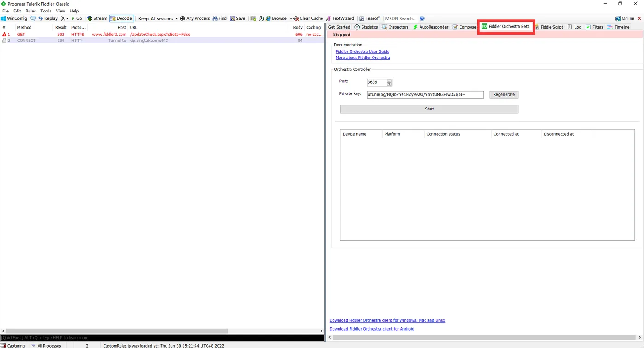Switch to the AutoResponder tab
This screenshot has width=644, height=348.
[x=431, y=27]
